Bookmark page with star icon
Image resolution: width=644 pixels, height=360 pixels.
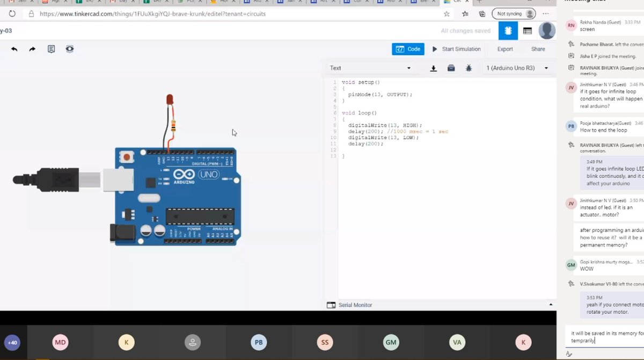(x=447, y=14)
